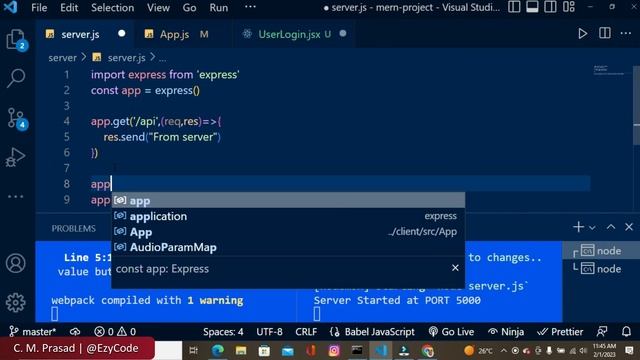The height and width of the screenshot is (360, 640).
Task: Click the Prettier status item
Action: coord(560,332)
